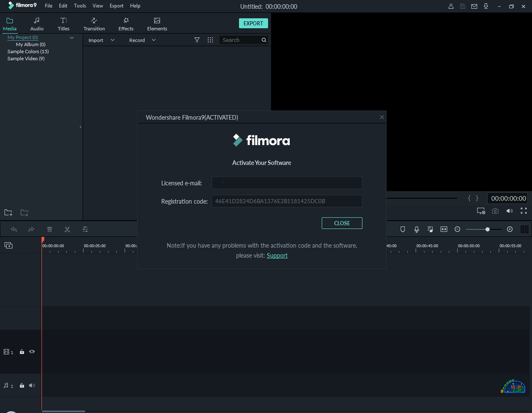Add a new track with manager icon
Viewport: 532px width, 413px height.
(8, 245)
